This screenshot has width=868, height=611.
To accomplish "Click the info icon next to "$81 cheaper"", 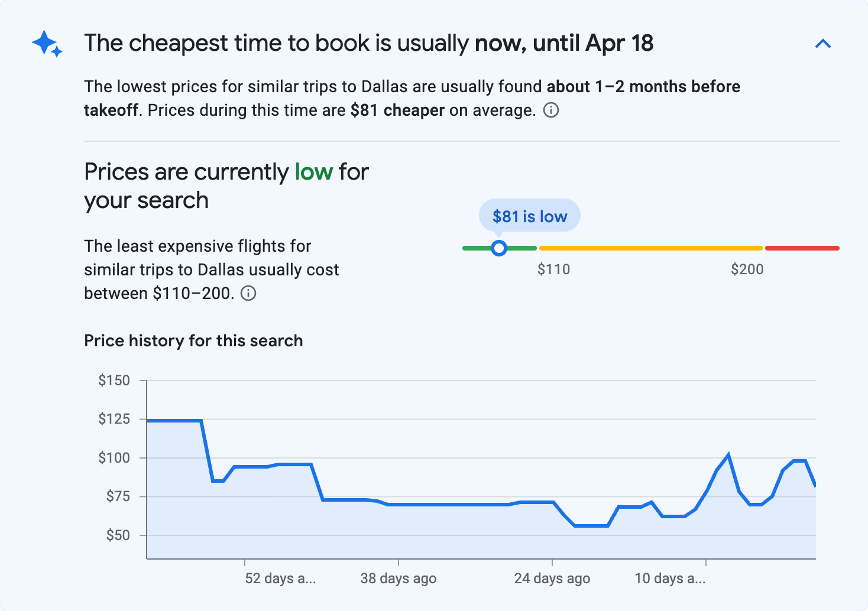I will 550,110.
